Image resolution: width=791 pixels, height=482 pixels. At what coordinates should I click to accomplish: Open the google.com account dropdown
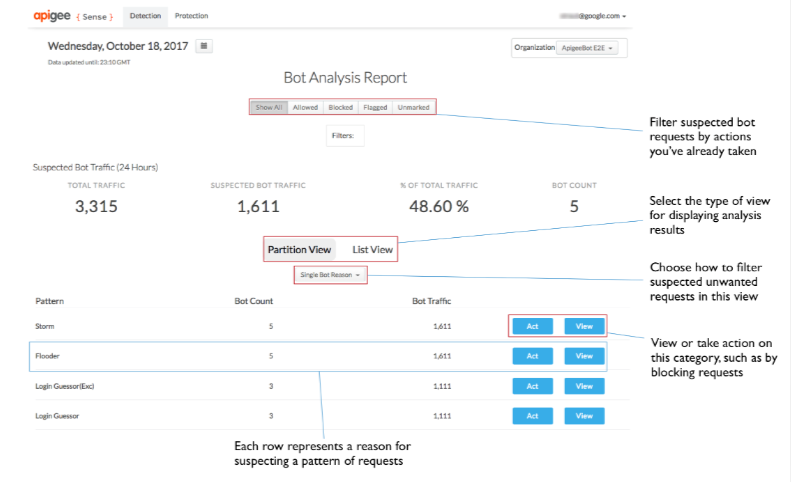point(594,17)
